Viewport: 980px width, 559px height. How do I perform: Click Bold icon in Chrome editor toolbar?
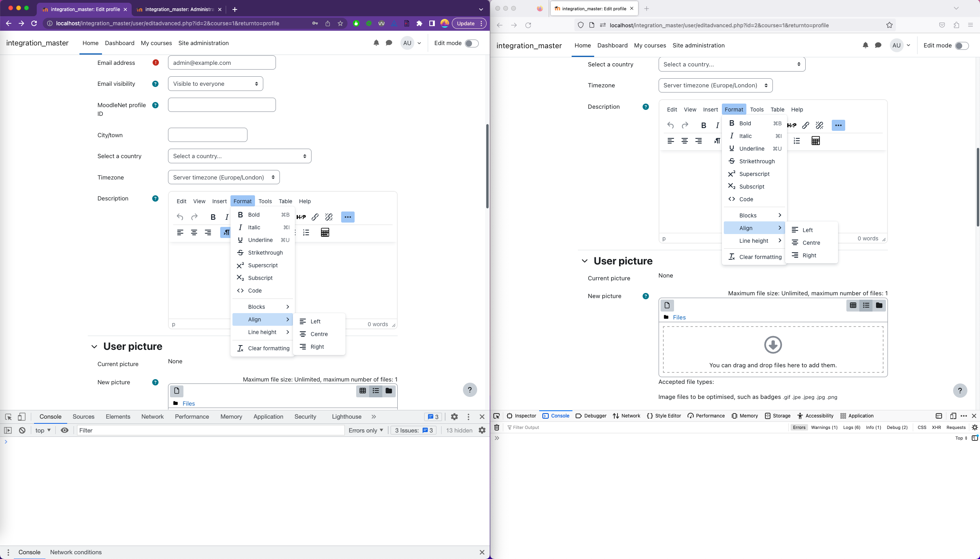tap(213, 217)
